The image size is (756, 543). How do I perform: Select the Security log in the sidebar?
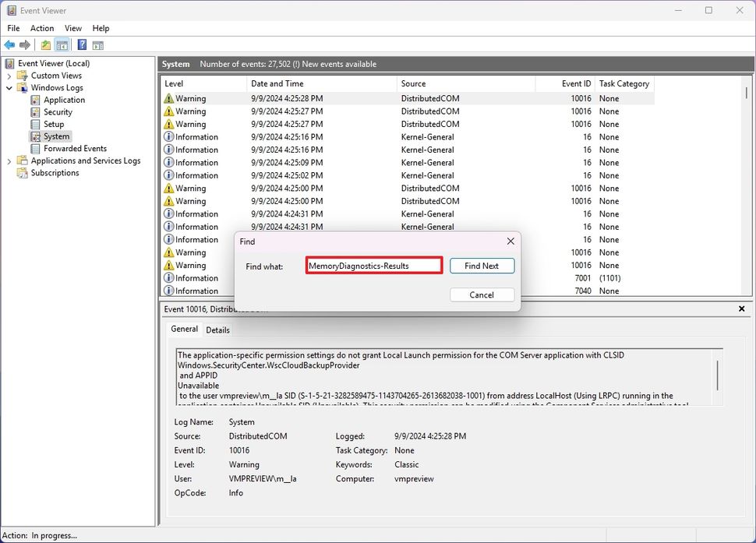tap(58, 111)
